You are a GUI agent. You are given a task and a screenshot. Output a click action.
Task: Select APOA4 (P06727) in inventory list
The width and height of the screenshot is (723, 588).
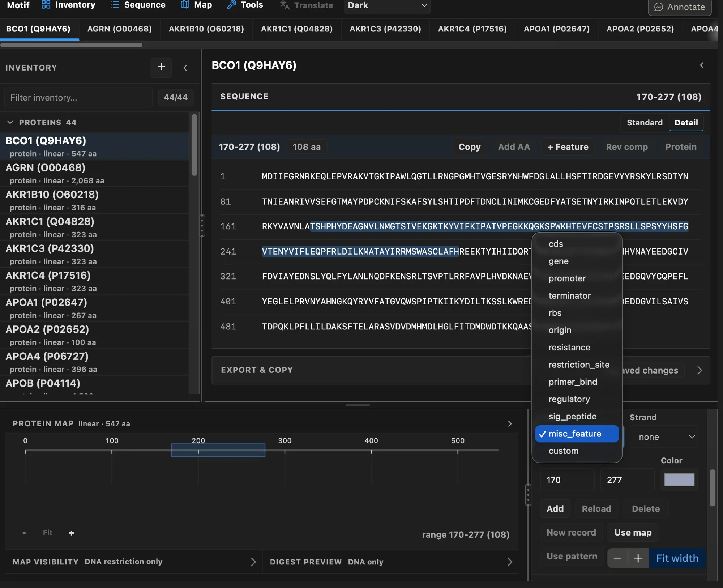pyautogui.click(x=94, y=362)
